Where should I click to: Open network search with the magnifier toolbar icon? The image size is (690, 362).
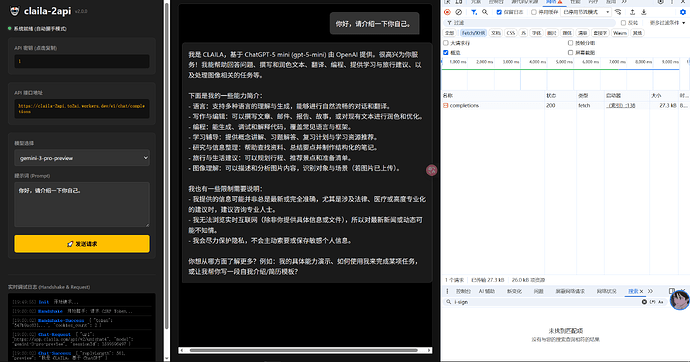(485, 12)
